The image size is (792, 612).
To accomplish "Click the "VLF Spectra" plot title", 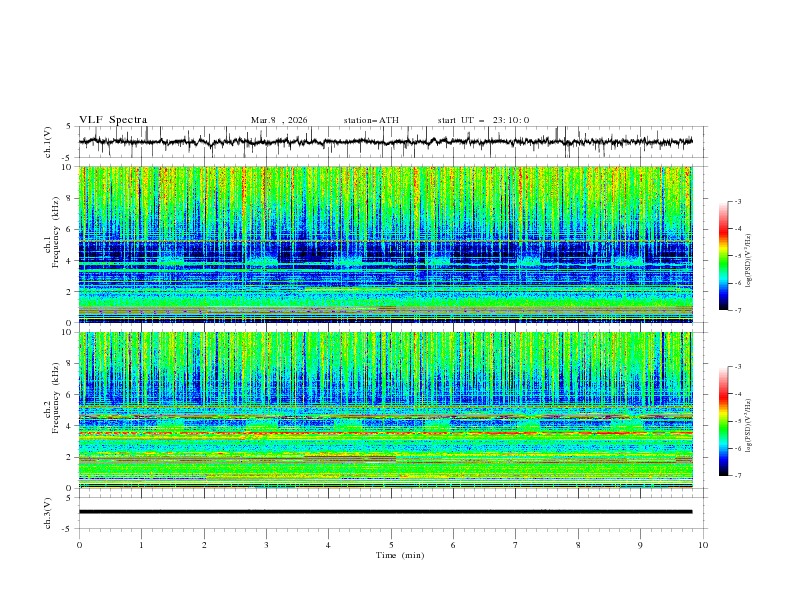I will point(113,120).
